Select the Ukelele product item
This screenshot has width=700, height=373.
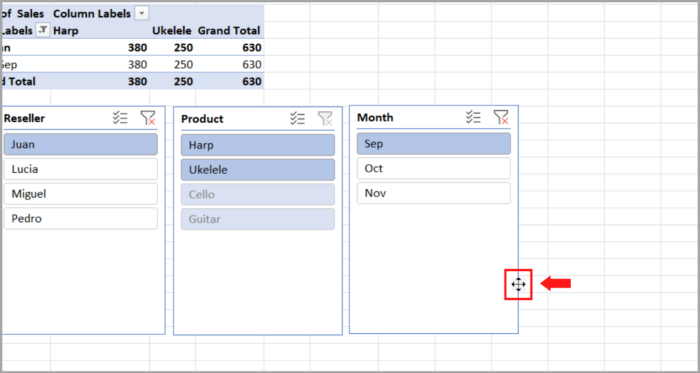258,170
